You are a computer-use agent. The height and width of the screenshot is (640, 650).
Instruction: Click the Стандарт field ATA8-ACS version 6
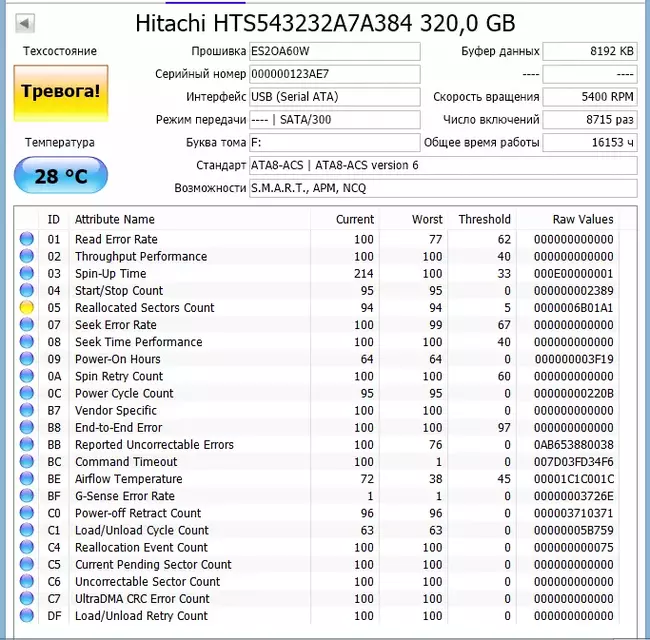[443, 165]
